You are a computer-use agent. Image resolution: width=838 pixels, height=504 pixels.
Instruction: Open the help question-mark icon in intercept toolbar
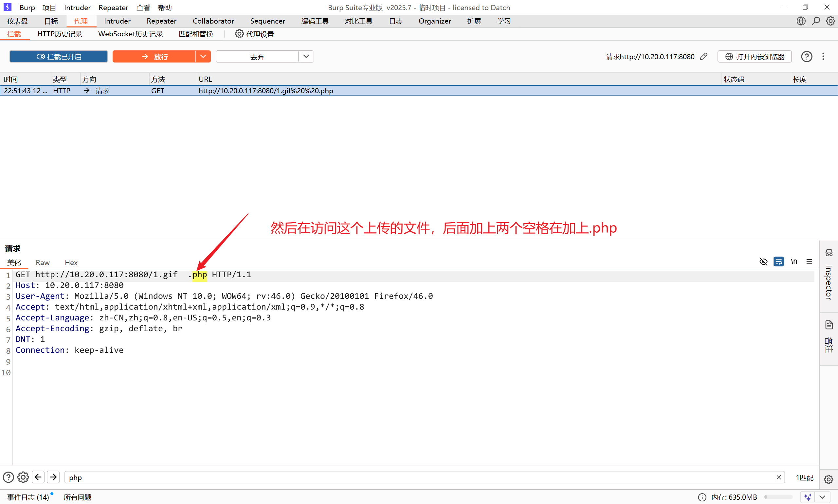(806, 56)
